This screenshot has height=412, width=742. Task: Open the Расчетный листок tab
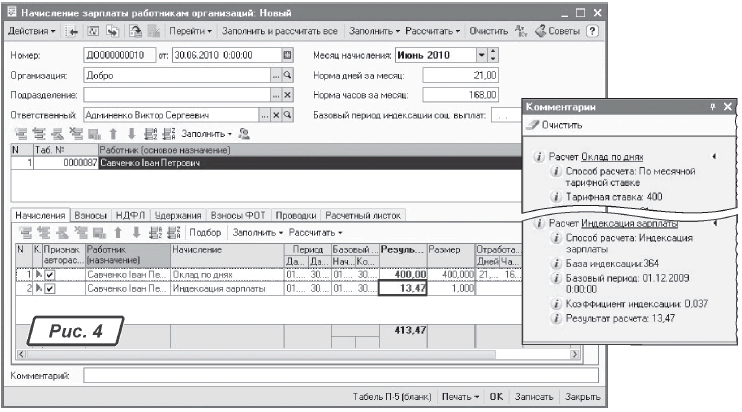click(365, 215)
